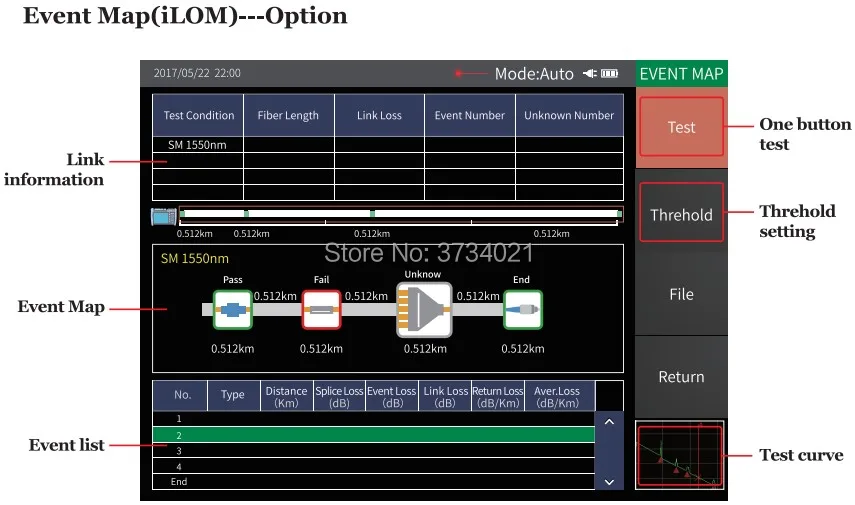Viewport: 855px width, 505px height.
Task: Click the white link overview bar
Action: tap(401, 214)
